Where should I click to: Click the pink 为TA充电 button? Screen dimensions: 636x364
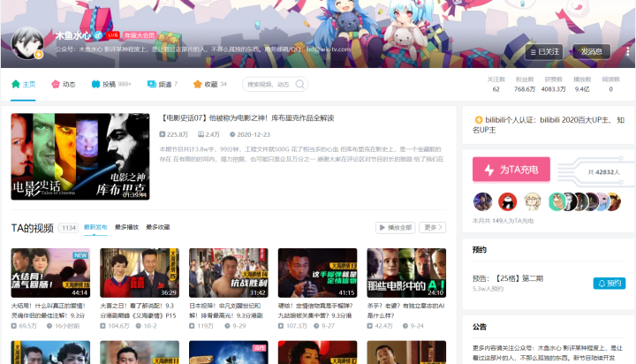511,170
